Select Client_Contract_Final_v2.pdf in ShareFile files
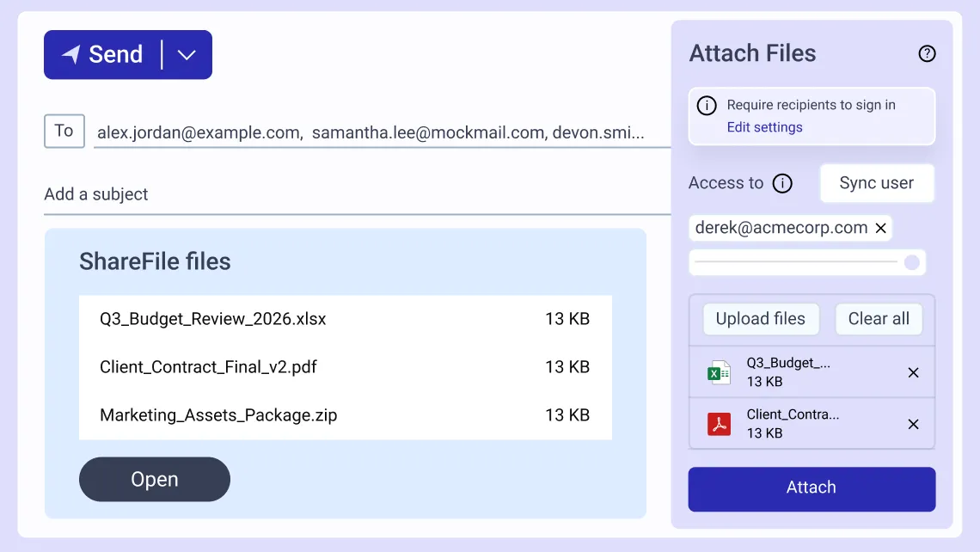Viewport: 980px width, 552px height. coord(345,367)
